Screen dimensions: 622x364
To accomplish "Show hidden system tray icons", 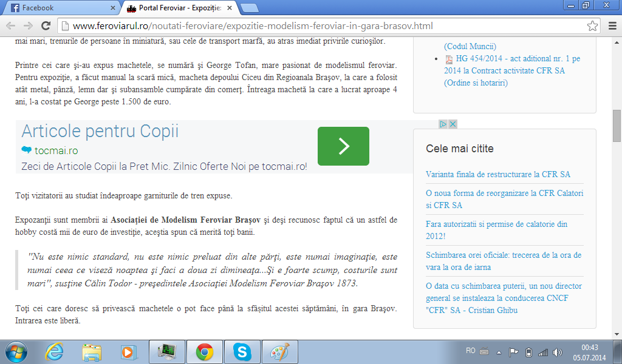I will [x=499, y=352].
